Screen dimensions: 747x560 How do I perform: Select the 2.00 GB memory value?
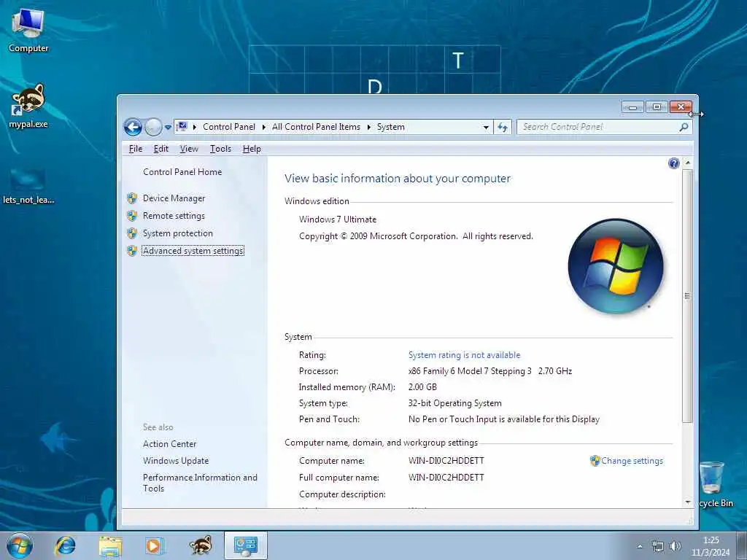pyautogui.click(x=422, y=387)
